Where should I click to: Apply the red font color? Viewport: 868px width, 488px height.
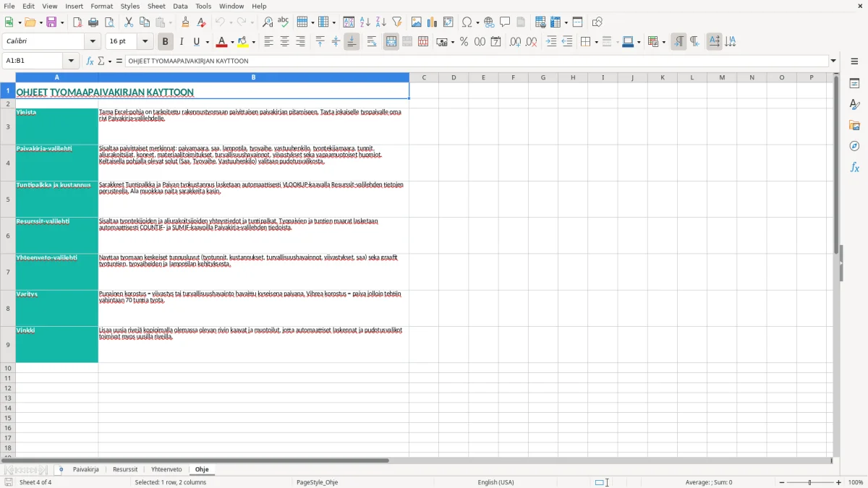tap(222, 42)
